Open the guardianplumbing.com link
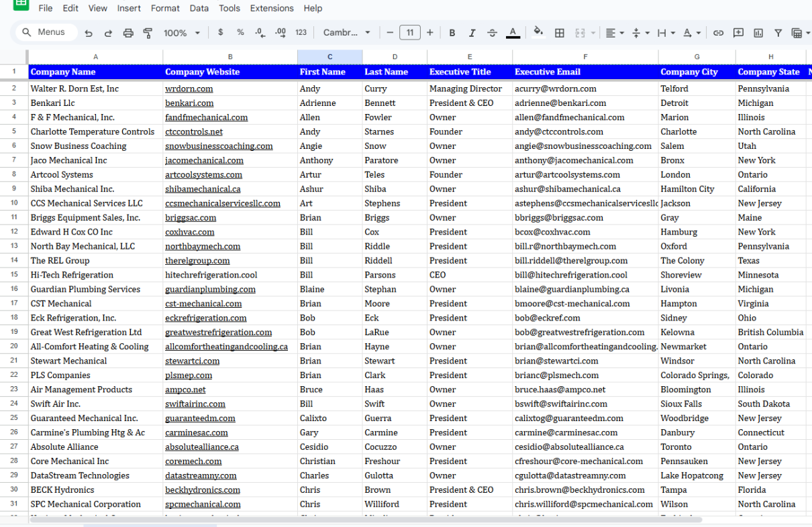 (210, 289)
